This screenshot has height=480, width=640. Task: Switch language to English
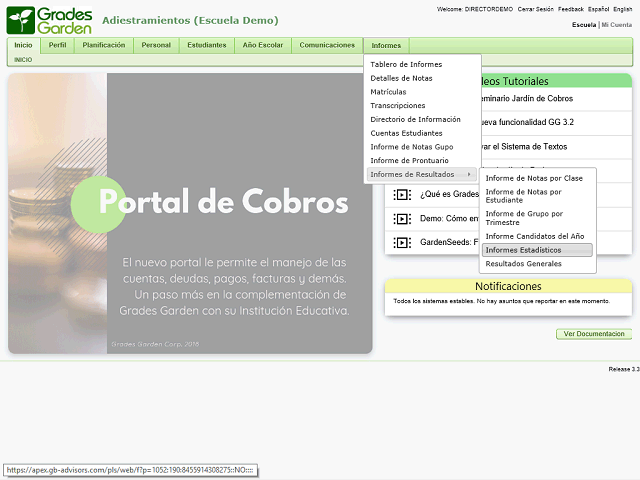(622, 9)
